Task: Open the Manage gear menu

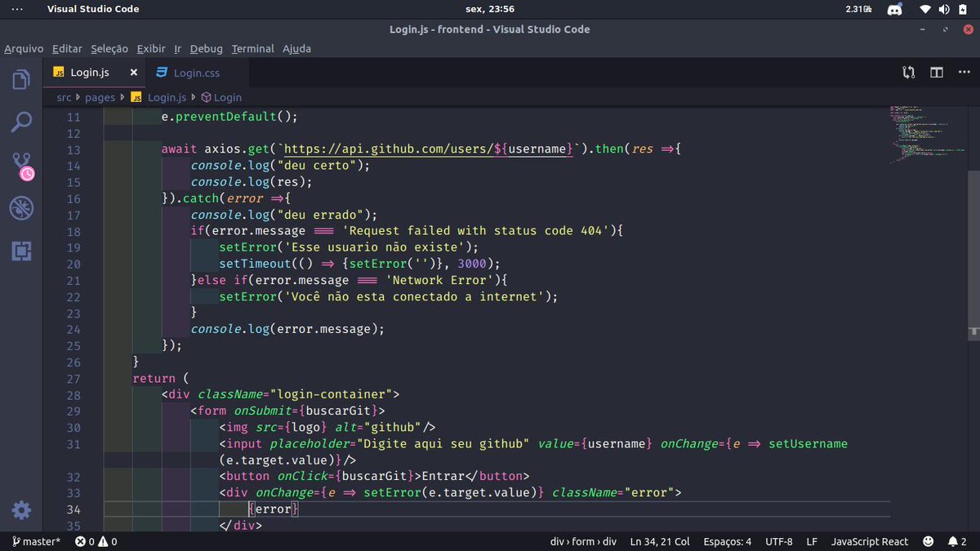Action: (x=21, y=510)
